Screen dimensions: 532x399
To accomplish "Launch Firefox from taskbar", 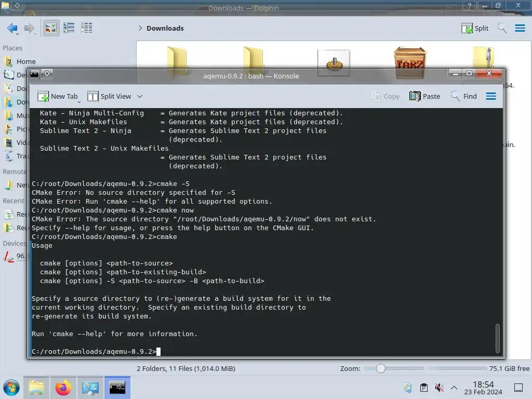I will (x=63, y=388).
